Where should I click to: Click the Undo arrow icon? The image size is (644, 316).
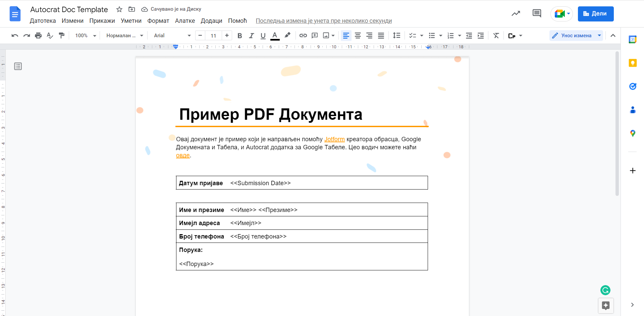click(x=15, y=36)
